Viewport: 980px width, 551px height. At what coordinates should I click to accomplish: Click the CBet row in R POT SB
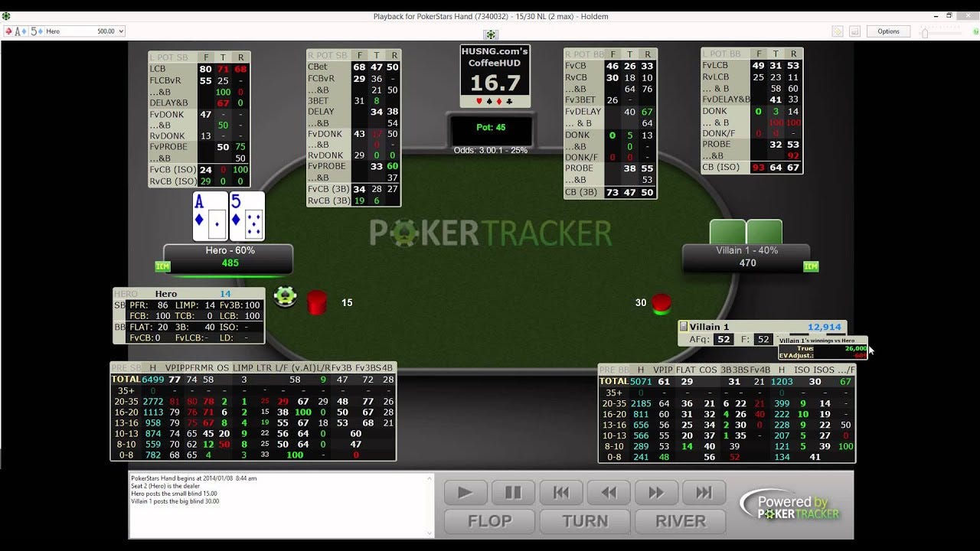[x=353, y=67]
